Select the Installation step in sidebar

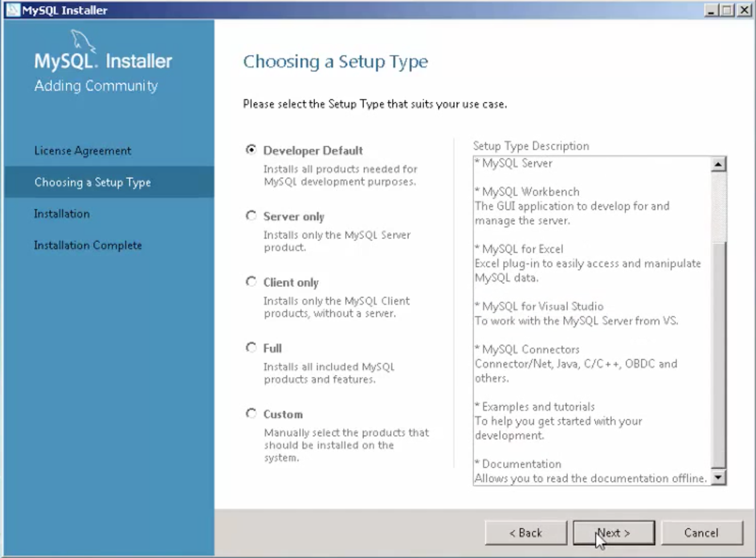point(62,213)
